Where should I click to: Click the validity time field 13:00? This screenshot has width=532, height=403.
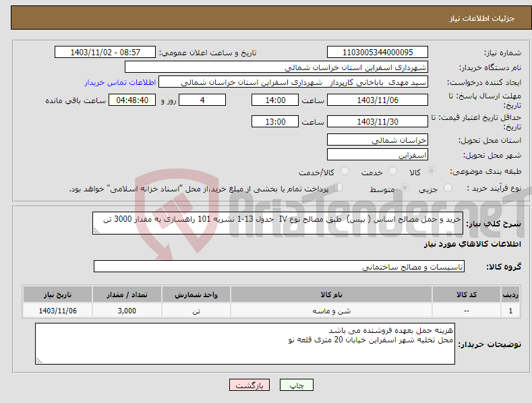tap(275, 121)
